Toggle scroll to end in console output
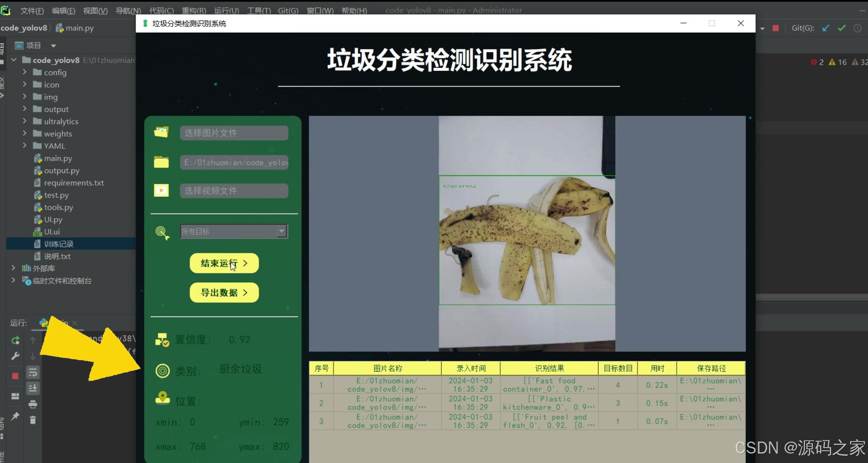This screenshot has height=463, width=868. click(x=33, y=388)
